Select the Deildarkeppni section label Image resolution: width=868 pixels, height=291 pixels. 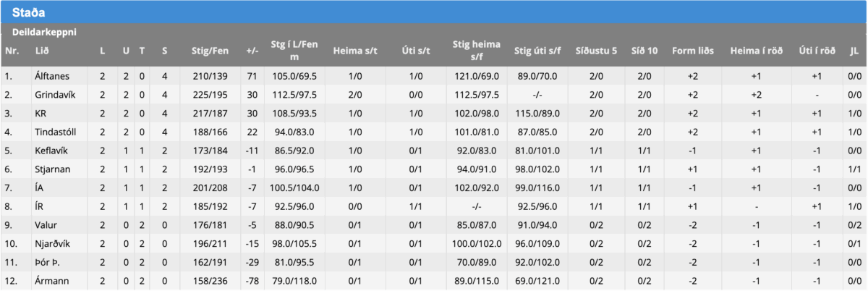(x=44, y=33)
